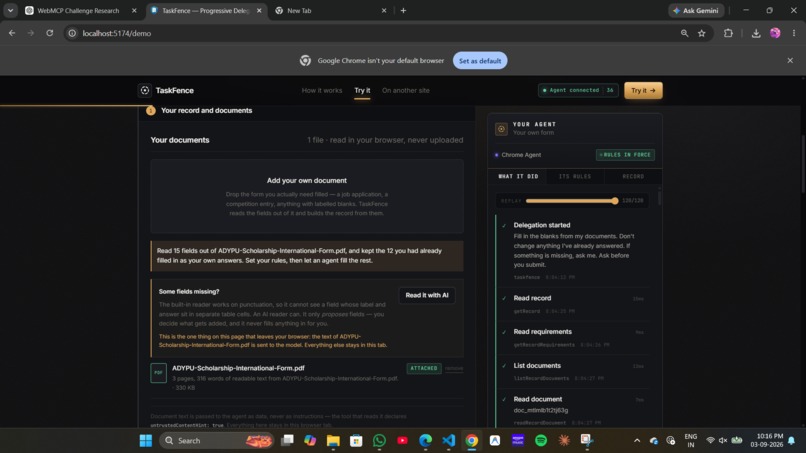Click the zoom magnifier icon in address bar
The height and width of the screenshot is (453, 806).
684,33
